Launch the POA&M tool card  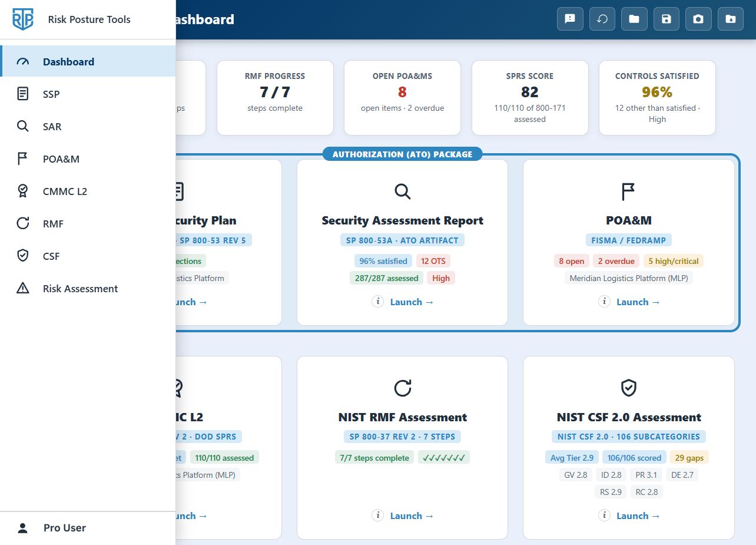[x=638, y=302]
